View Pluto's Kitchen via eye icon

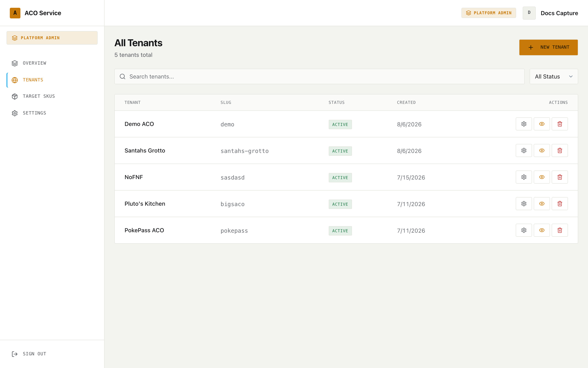tap(542, 203)
